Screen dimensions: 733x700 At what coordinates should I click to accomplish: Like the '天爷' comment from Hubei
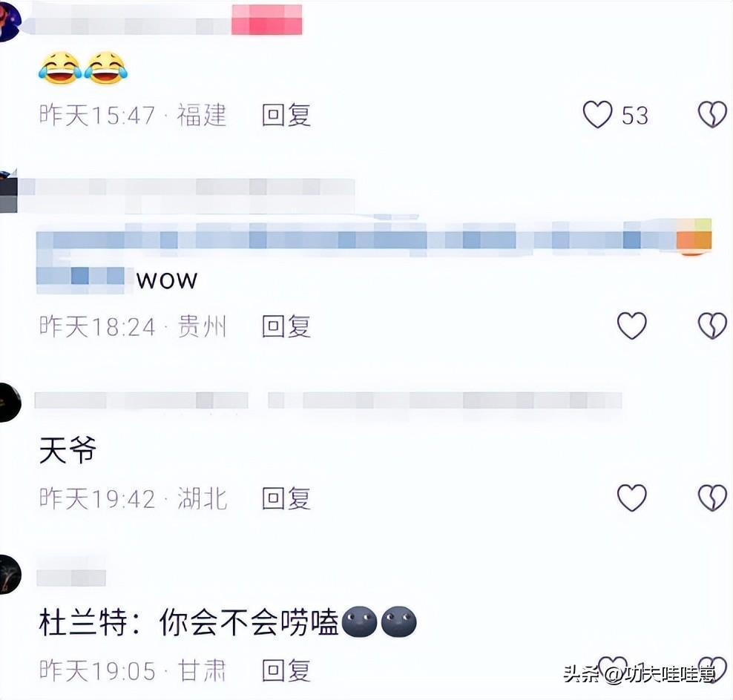[631, 498]
